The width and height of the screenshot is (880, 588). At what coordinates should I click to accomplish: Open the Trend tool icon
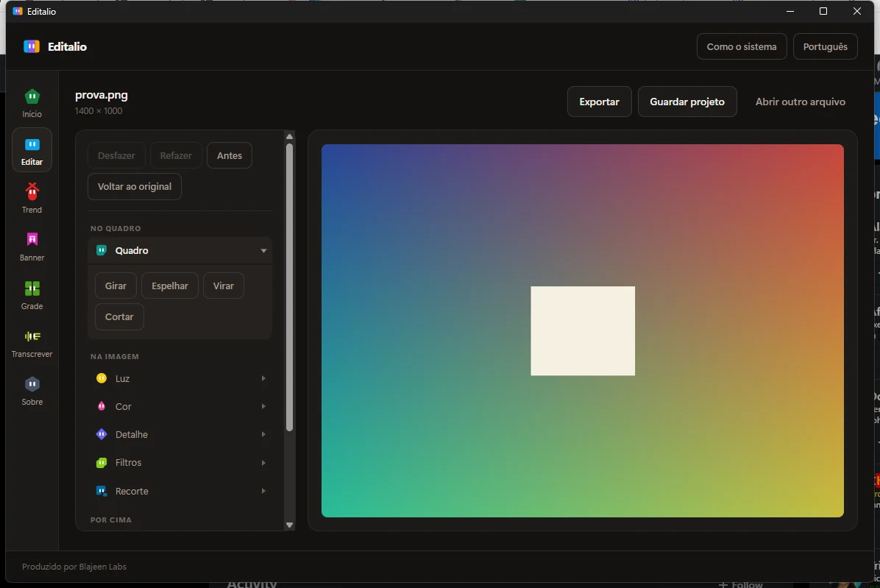(x=32, y=193)
